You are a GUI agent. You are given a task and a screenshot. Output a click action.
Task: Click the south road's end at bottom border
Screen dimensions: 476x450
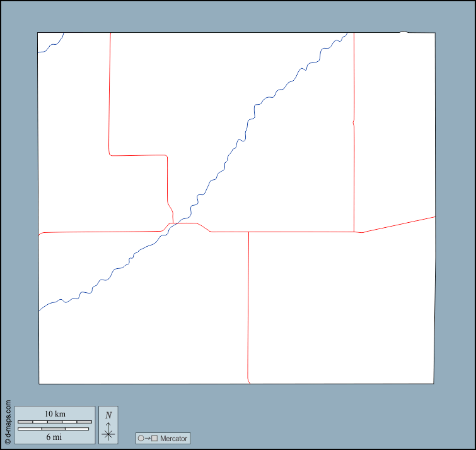[x=250, y=382]
